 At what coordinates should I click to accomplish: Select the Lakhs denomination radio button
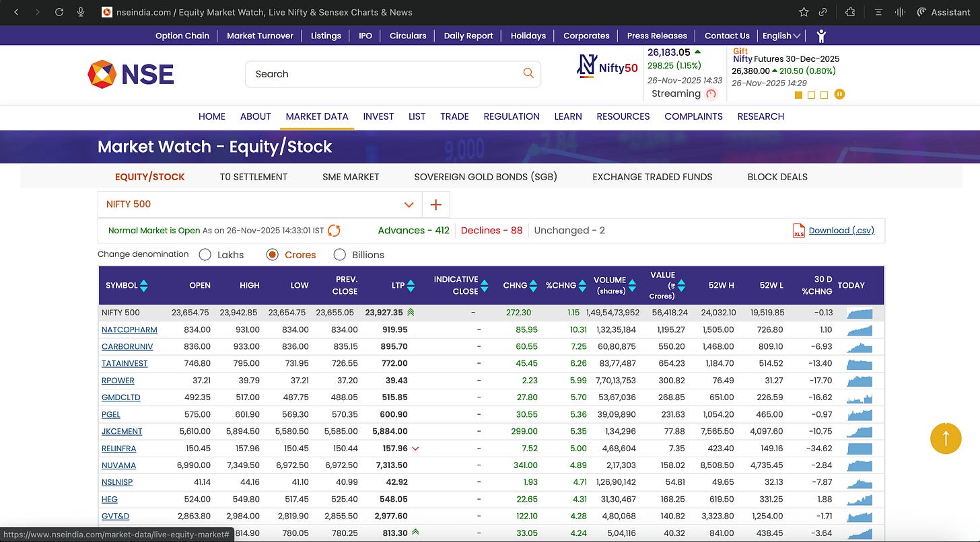coord(205,255)
